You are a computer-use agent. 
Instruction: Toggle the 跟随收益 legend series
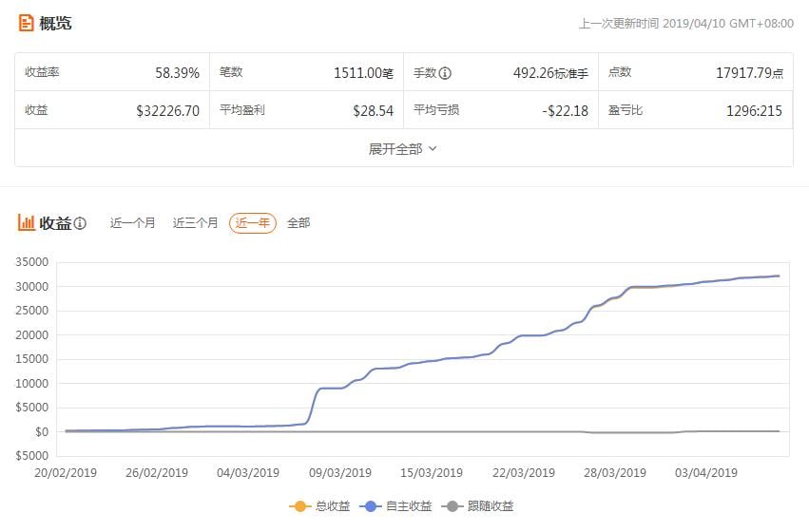478,506
